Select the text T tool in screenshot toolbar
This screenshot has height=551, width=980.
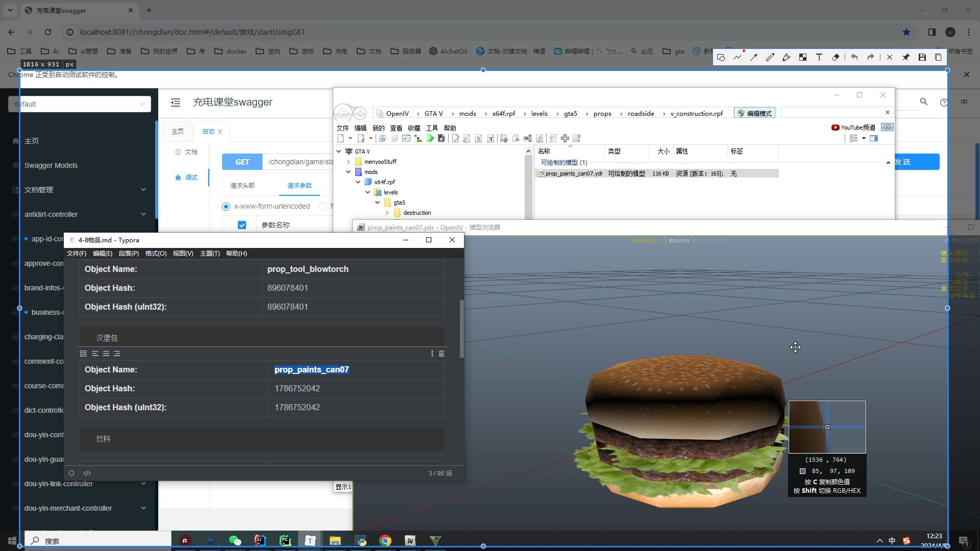(x=819, y=58)
